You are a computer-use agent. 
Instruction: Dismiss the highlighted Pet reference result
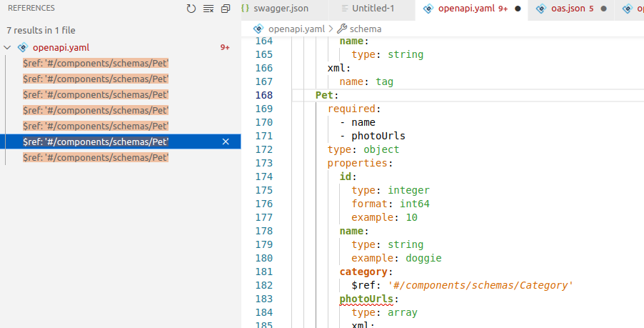226,141
